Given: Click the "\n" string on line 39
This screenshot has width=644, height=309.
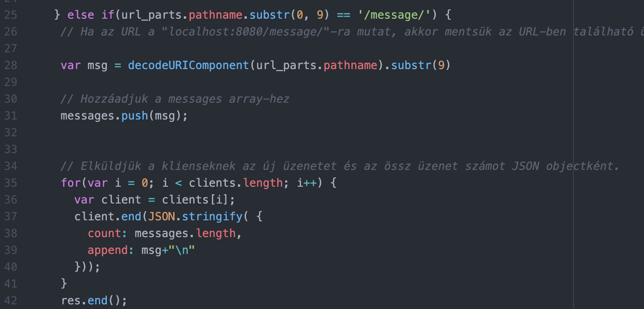Looking at the screenshot, I should point(182,250).
